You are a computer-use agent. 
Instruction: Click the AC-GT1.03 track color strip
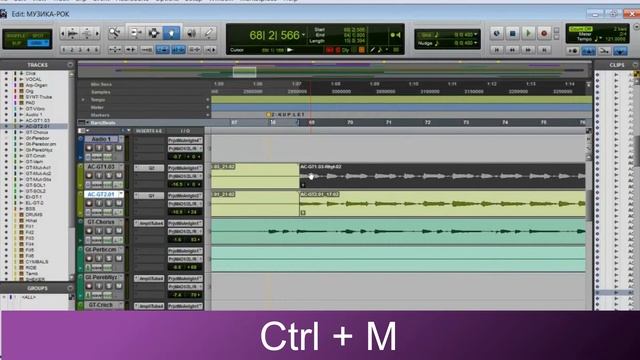coord(80,176)
